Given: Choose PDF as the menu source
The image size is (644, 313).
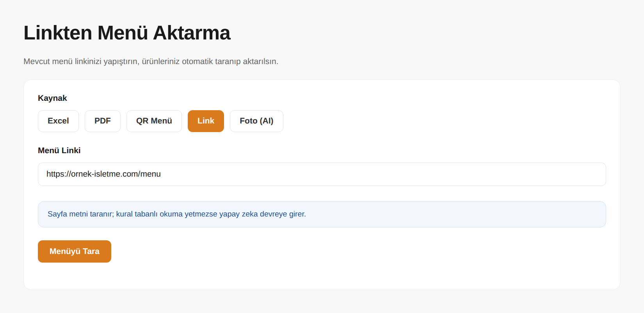Looking at the screenshot, I should point(103,121).
